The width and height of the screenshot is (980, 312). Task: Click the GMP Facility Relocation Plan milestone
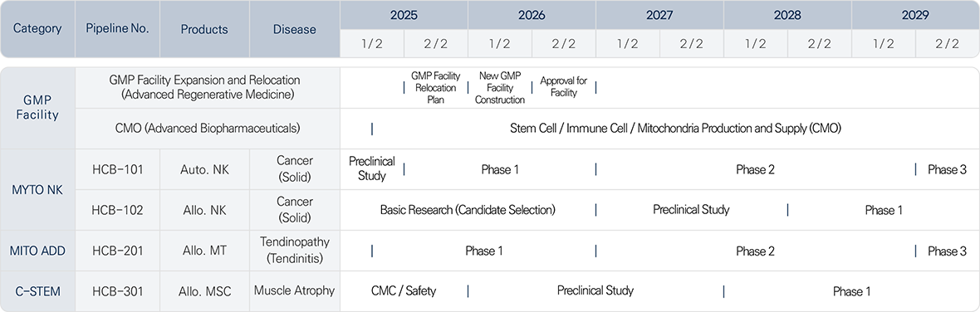point(436,87)
